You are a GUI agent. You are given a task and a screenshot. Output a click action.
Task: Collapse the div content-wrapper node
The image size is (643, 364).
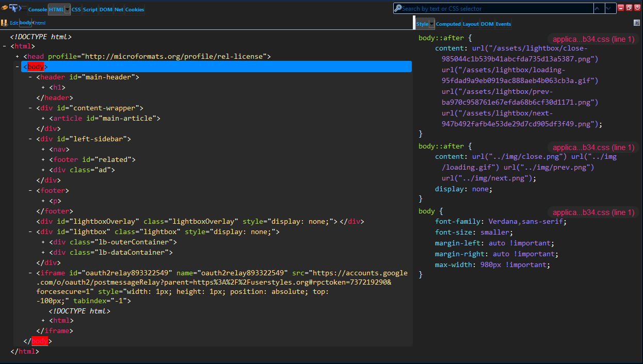[x=30, y=108]
